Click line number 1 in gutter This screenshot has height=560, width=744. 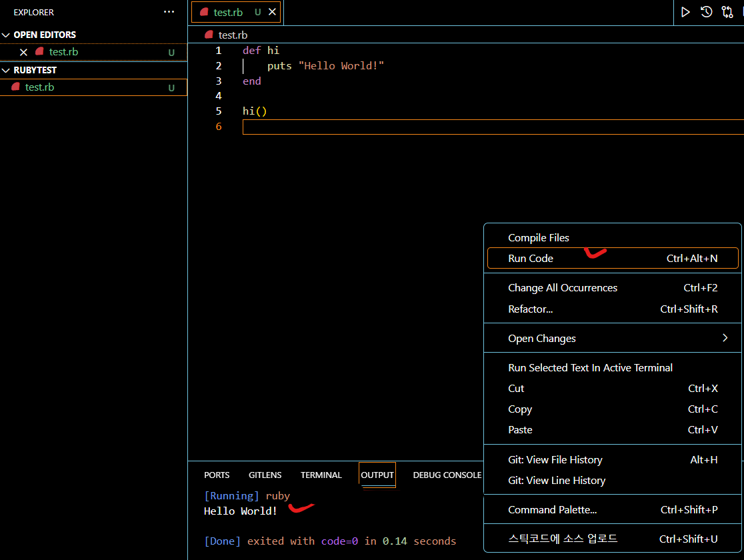coord(218,50)
